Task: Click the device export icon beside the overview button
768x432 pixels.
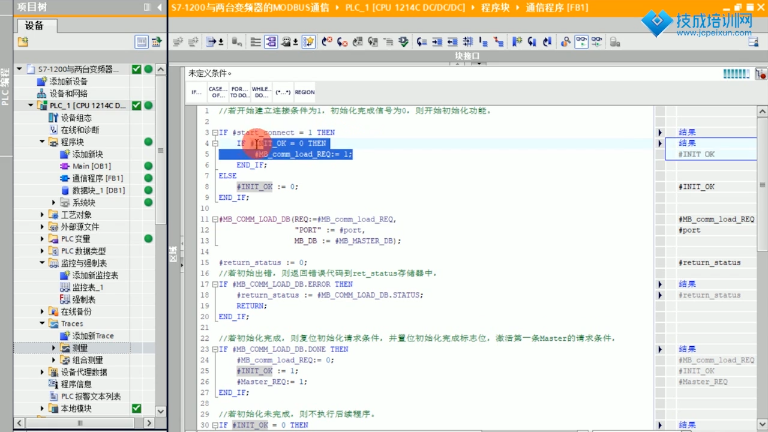Action: 157,42
